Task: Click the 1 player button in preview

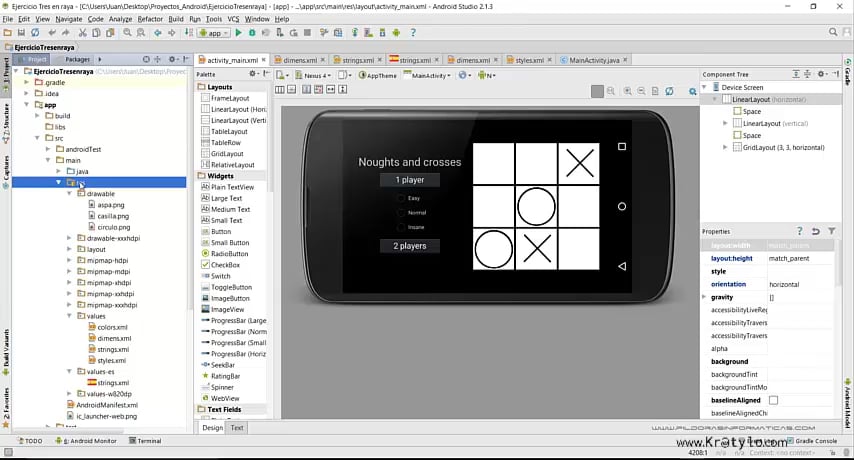Action: [x=410, y=180]
